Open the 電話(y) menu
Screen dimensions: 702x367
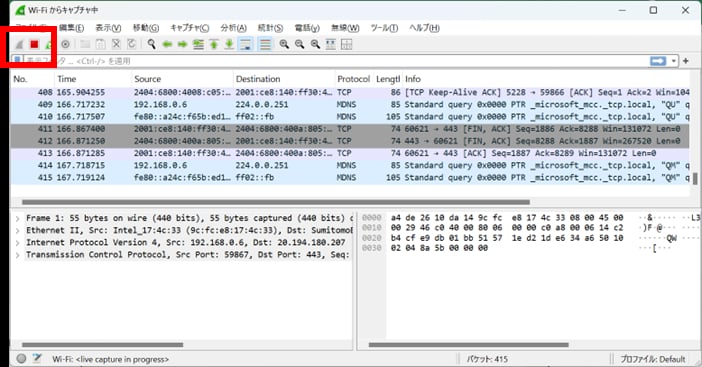(x=307, y=28)
